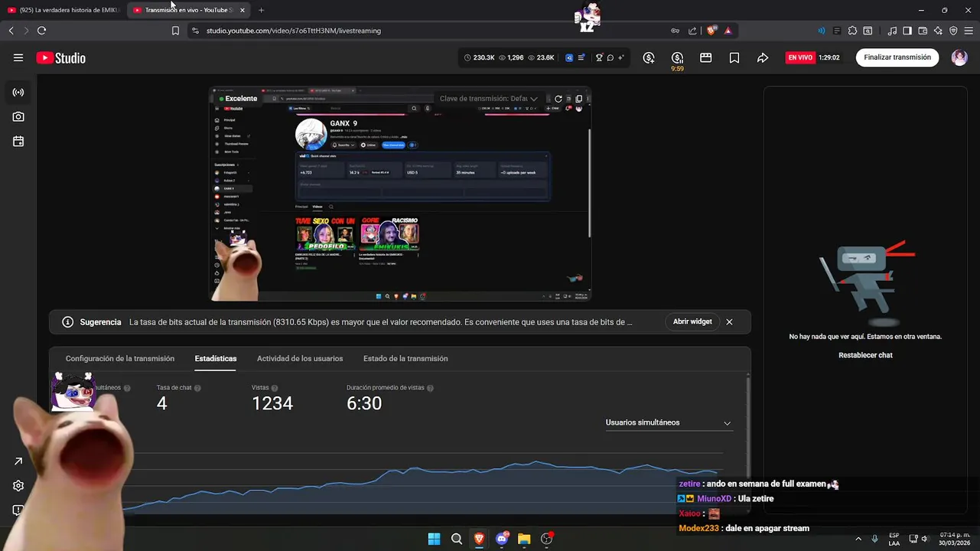The height and width of the screenshot is (551, 980).
Task: Open Discord from the taskbar
Action: tap(502, 539)
